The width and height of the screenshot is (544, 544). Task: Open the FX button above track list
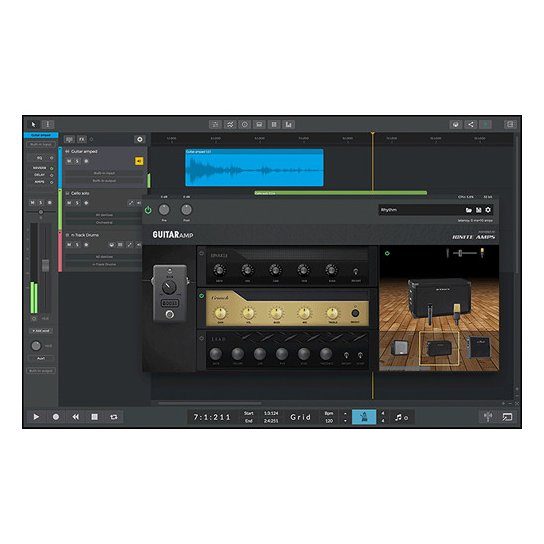pyautogui.click(x=82, y=139)
